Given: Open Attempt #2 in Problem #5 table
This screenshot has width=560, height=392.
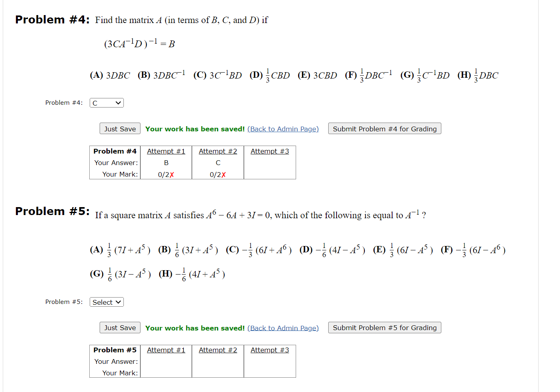Looking at the screenshot, I should [x=218, y=350].
